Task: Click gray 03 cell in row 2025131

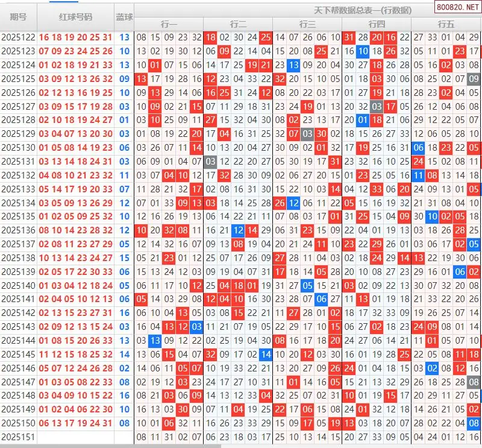Action: click(x=210, y=162)
